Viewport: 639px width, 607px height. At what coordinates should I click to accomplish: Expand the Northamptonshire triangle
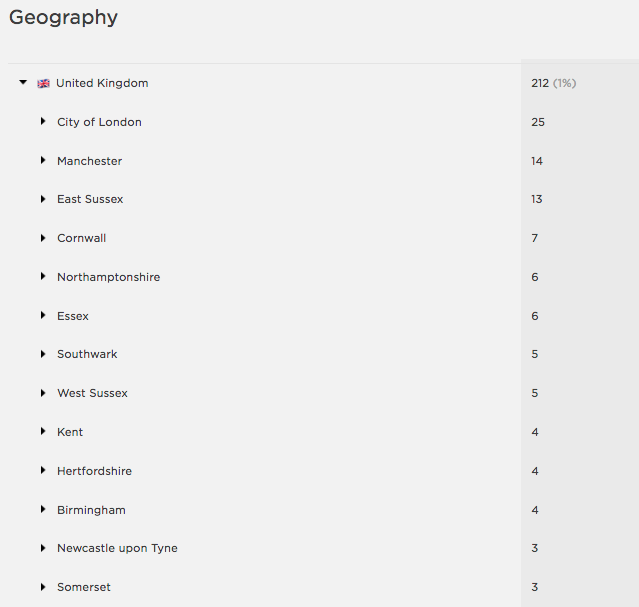[x=43, y=276]
